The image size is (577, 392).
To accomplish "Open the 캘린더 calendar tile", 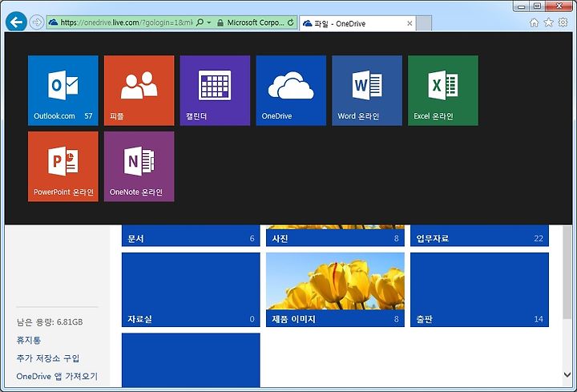I will [215, 91].
